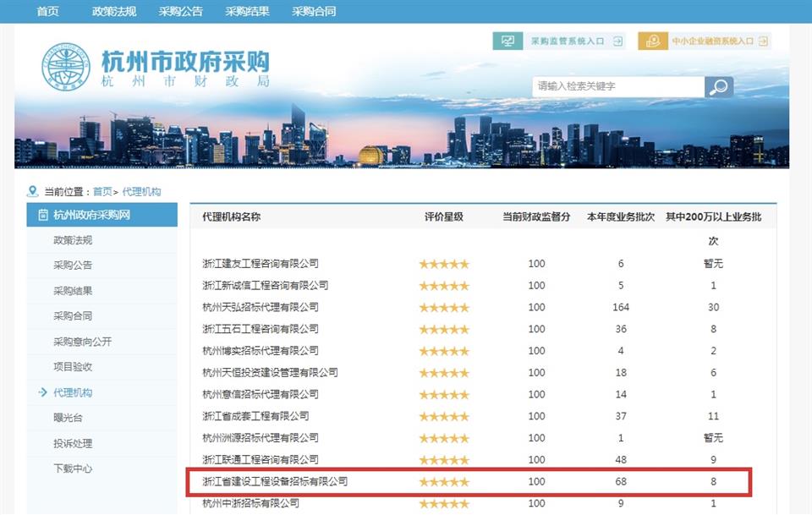Select 投诉处理 in the left sidebar
This screenshot has height=515, width=812.
[73, 443]
